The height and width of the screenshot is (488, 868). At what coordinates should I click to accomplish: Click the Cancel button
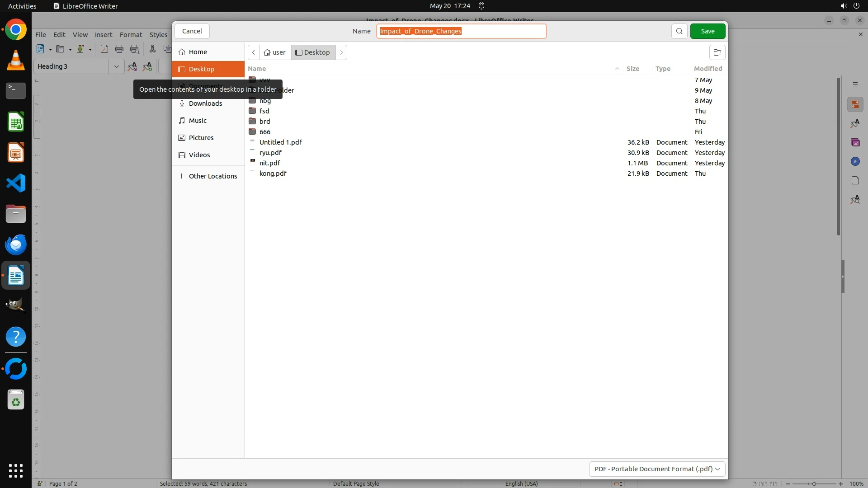click(x=192, y=31)
